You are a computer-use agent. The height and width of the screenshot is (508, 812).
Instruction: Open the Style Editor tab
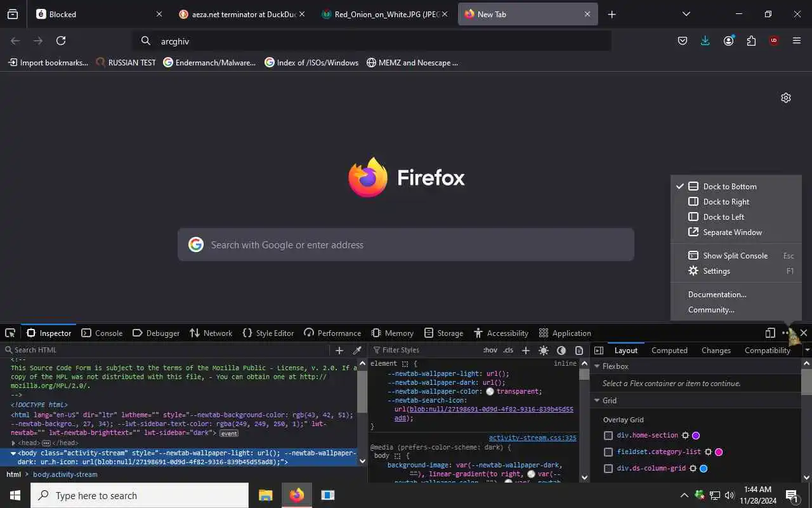click(268, 333)
